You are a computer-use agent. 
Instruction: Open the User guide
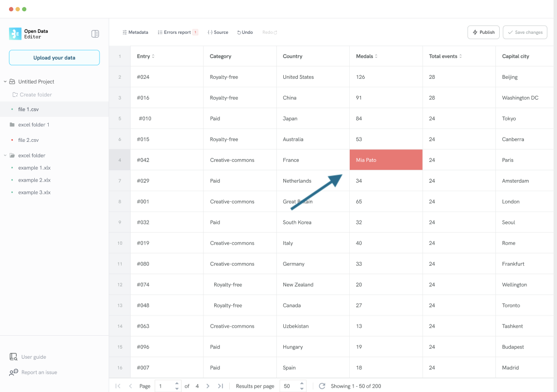33,357
